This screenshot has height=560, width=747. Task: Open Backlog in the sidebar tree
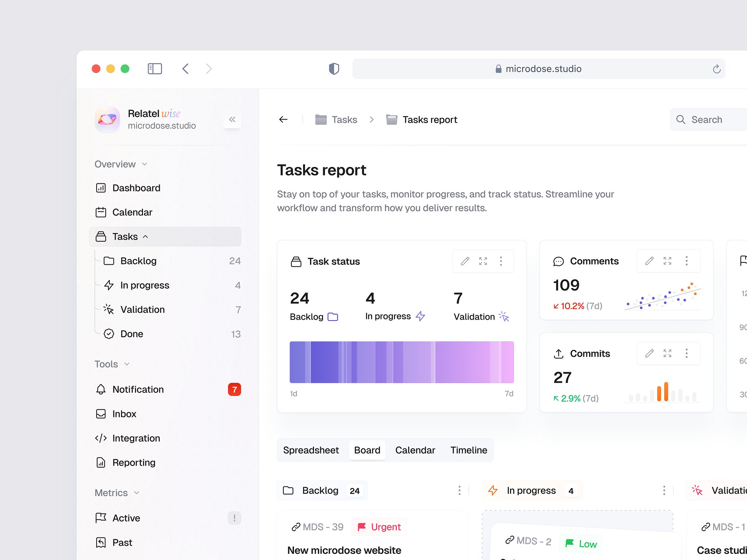click(x=171, y=261)
